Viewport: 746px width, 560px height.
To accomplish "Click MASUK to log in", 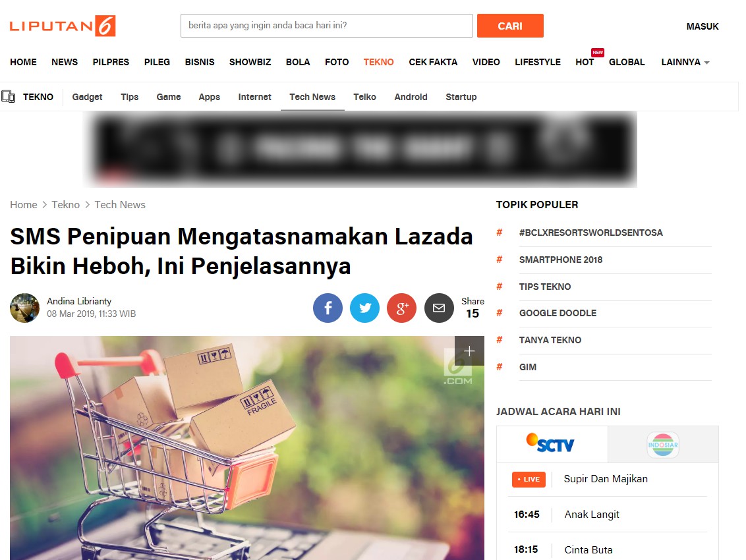I will pyautogui.click(x=703, y=26).
